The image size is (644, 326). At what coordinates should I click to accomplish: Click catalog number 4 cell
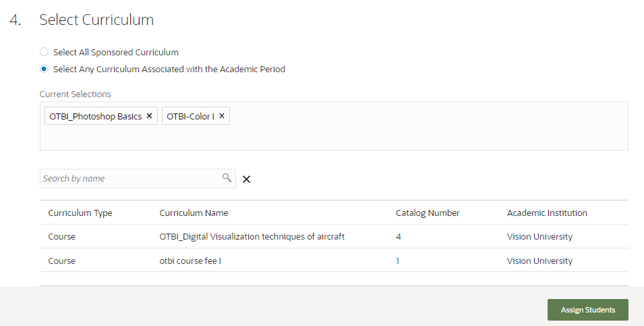tap(399, 237)
